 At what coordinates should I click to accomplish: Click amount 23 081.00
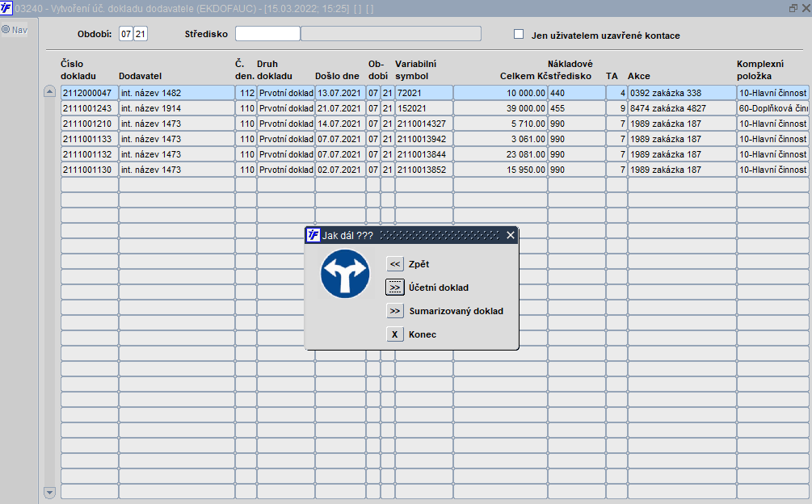[x=500, y=154]
